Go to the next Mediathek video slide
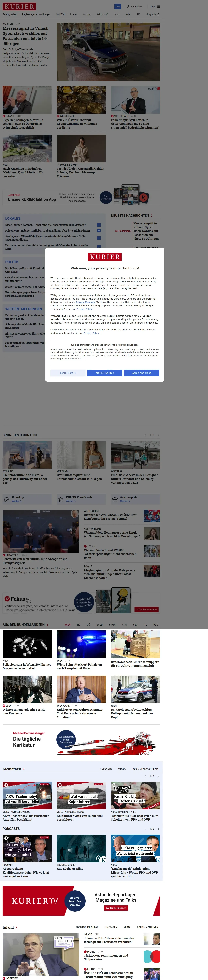 [x=158, y=776]
